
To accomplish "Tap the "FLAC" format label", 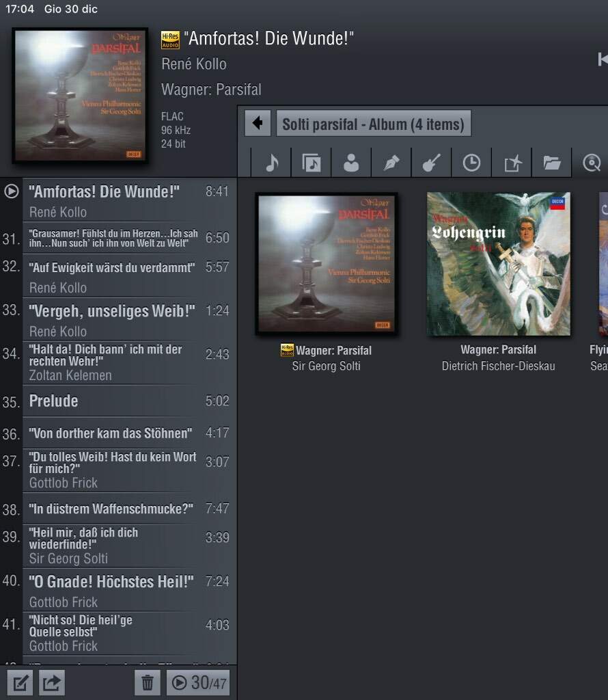I will [x=172, y=116].
